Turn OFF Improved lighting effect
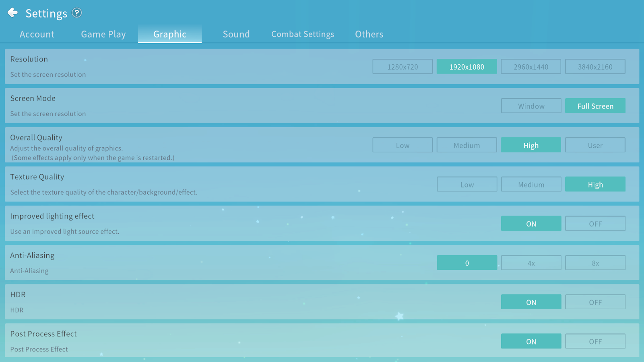 (x=595, y=224)
